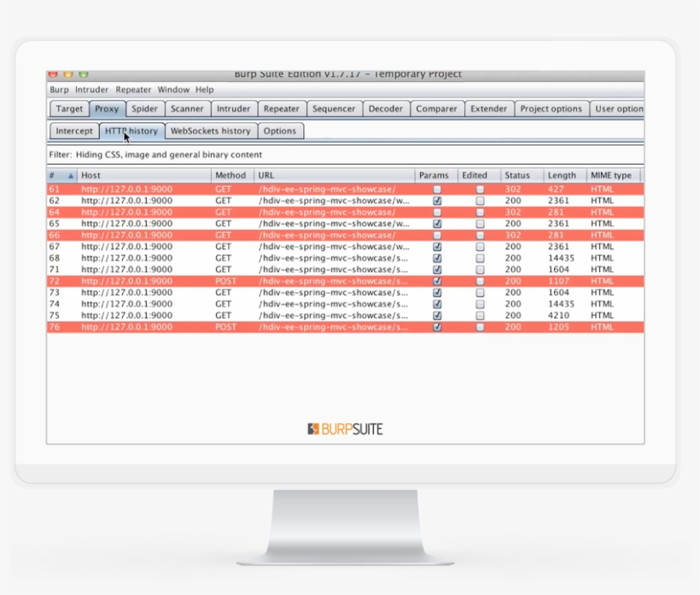
Task: Open the Project options tab
Action: pos(551,108)
